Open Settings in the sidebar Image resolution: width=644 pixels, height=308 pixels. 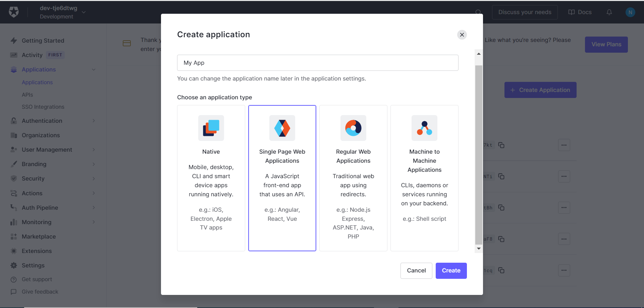(x=33, y=265)
